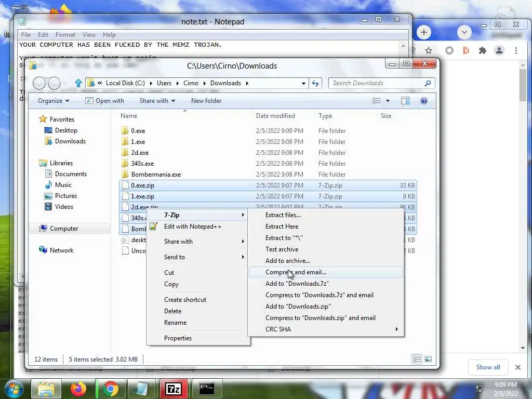This screenshot has width=532, height=399.
Task: Click the Search Downloads magnifier icon
Action: point(428,83)
